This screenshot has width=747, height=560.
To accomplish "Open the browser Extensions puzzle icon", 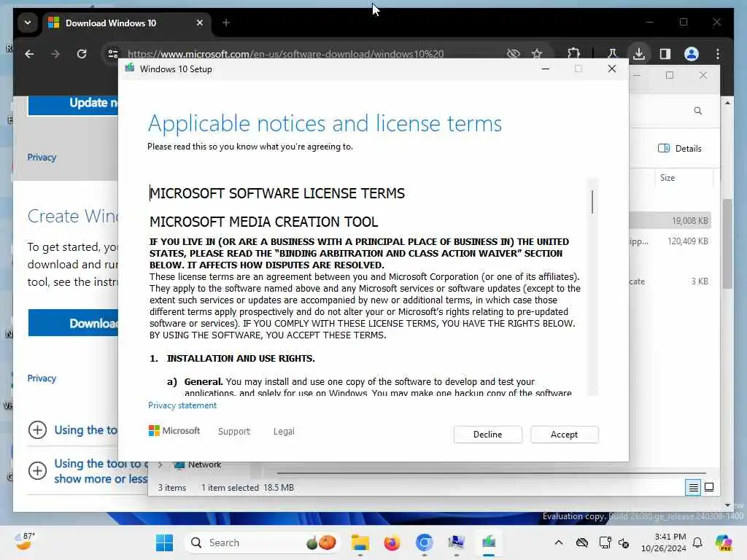I will click(573, 54).
